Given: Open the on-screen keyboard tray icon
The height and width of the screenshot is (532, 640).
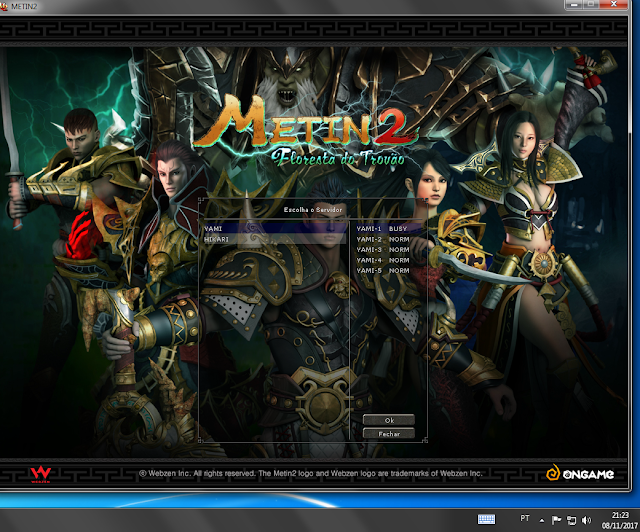Looking at the screenshot, I should pyautogui.click(x=486, y=519).
